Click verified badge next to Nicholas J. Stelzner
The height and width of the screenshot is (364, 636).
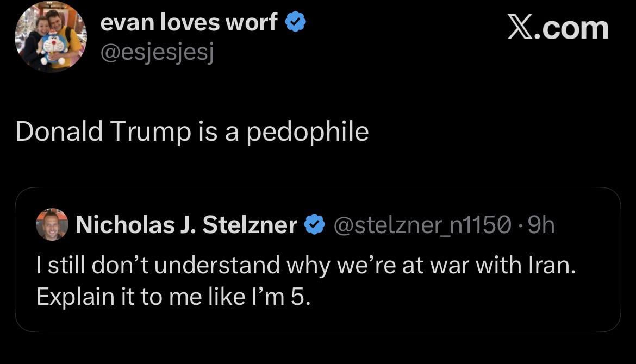pos(314,225)
